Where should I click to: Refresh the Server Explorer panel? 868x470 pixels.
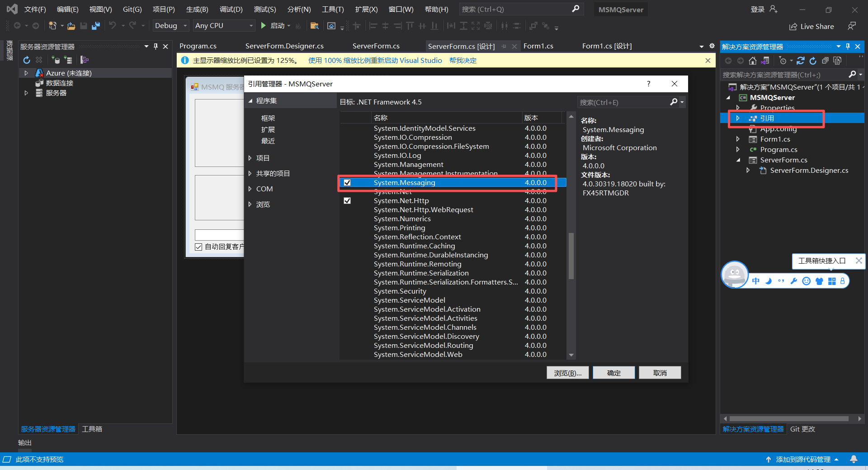tap(27, 60)
